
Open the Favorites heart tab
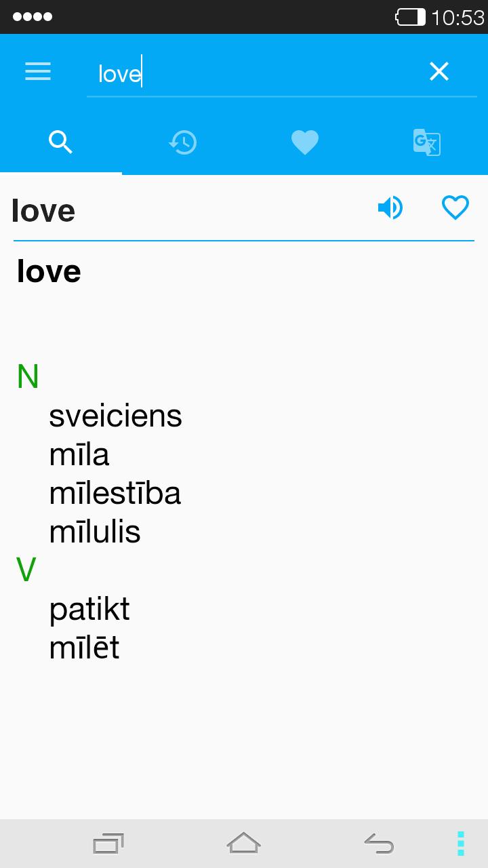coord(304,142)
